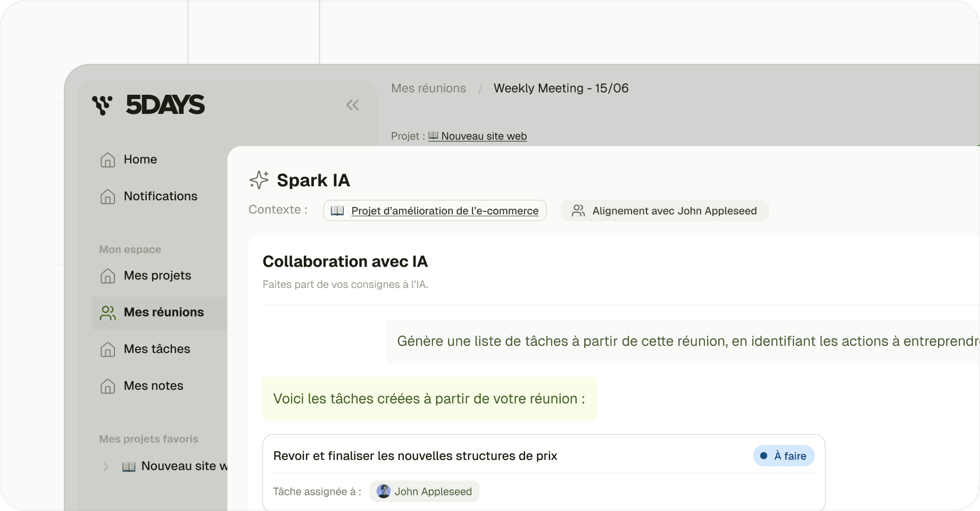Viewport: 980px width, 511px height.
Task: Open Mes notes in sidebar
Action: click(153, 386)
